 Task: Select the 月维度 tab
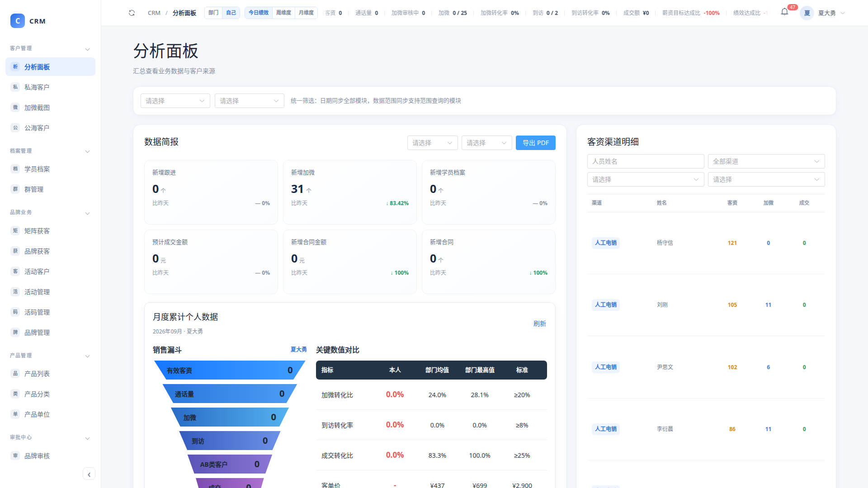pos(306,13)
